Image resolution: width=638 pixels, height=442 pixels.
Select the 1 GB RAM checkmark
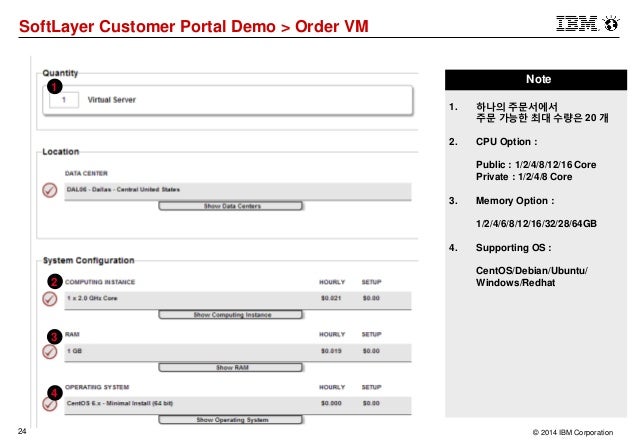click(x=50, y=352)
